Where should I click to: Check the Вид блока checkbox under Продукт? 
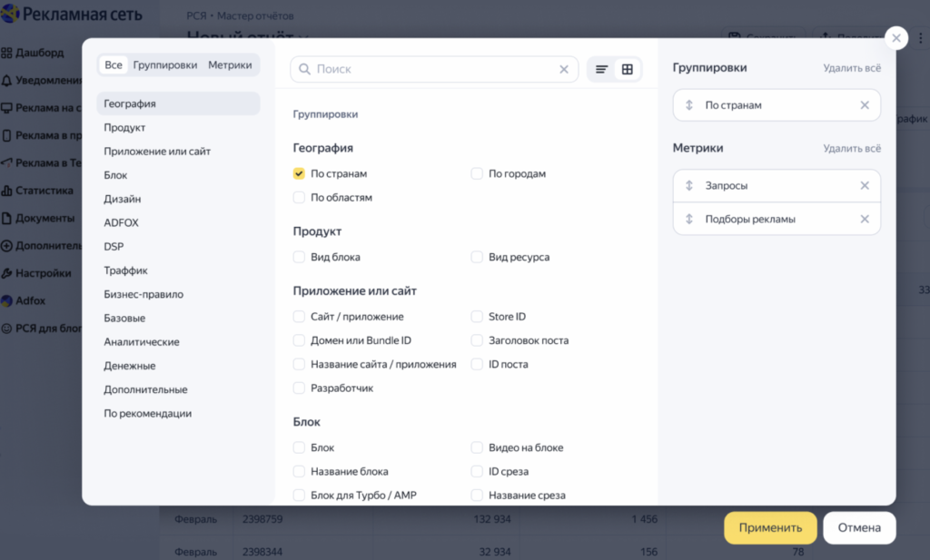[x=299, y=257]
